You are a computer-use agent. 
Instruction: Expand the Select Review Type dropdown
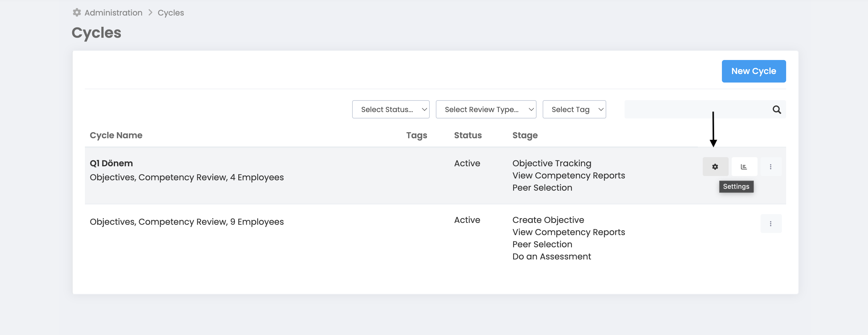tap(485, 110)
